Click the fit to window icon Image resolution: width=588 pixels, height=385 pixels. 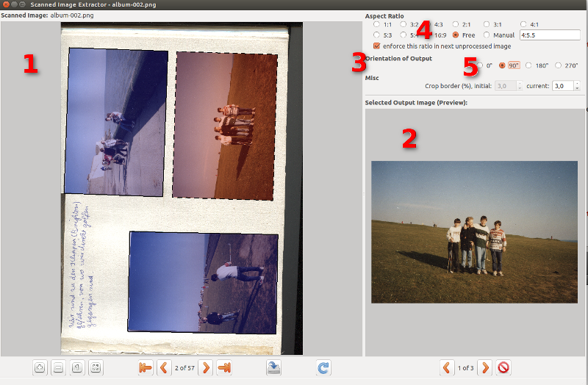click(x=96, y=368)
